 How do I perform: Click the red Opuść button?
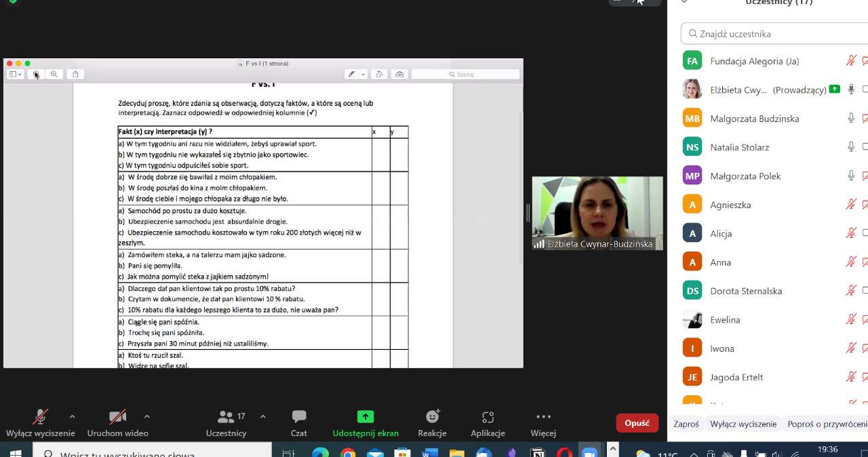click(x=637, y=422)
